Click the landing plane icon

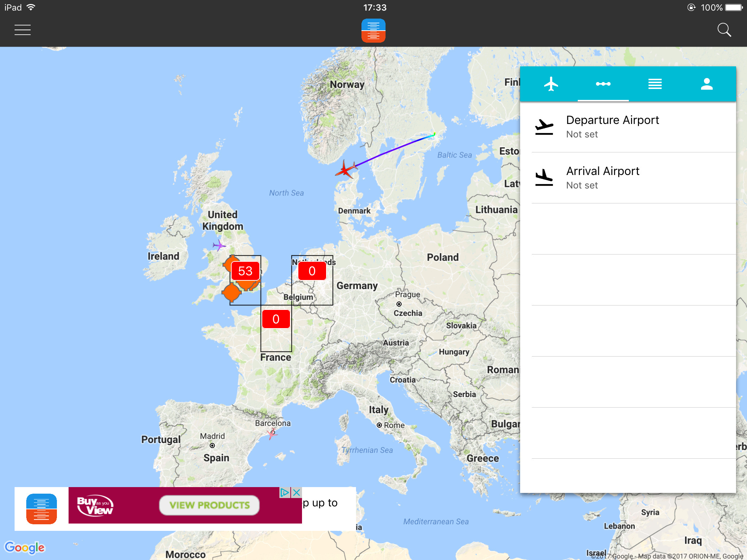point(544,178)
